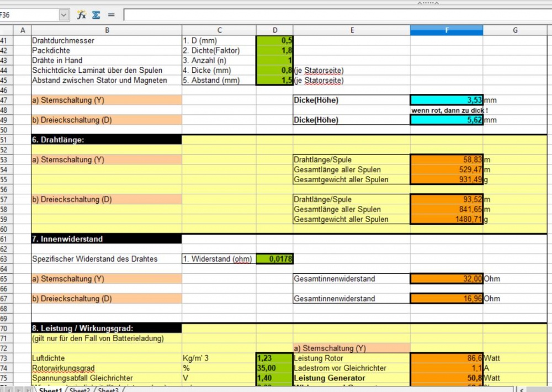
Task: Select the cyan Dicke cell showing 3,53
Action: click(446, 100)
